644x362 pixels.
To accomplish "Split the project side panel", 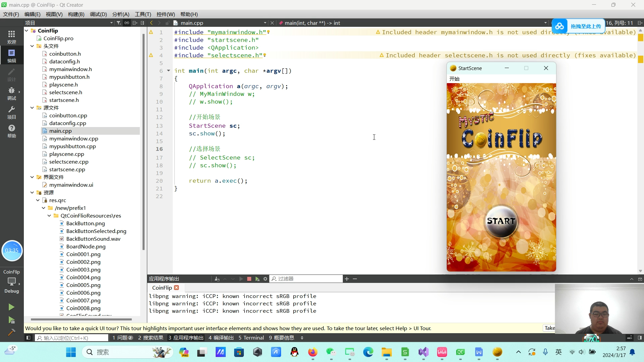I will (135, 23).
